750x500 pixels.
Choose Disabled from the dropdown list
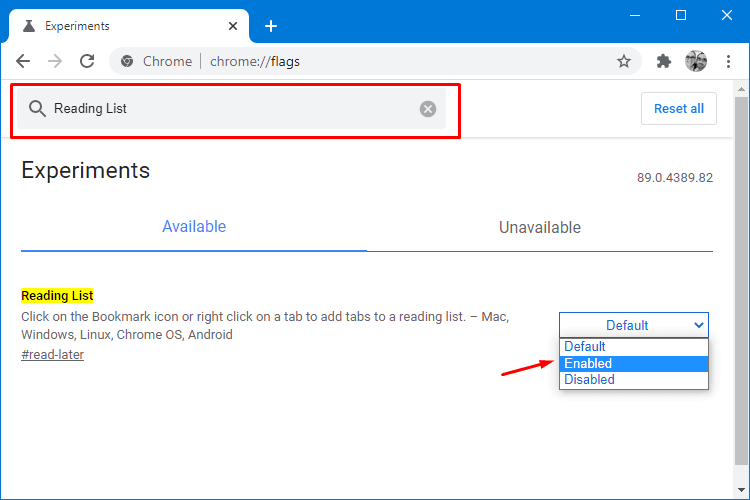point(634,380)
